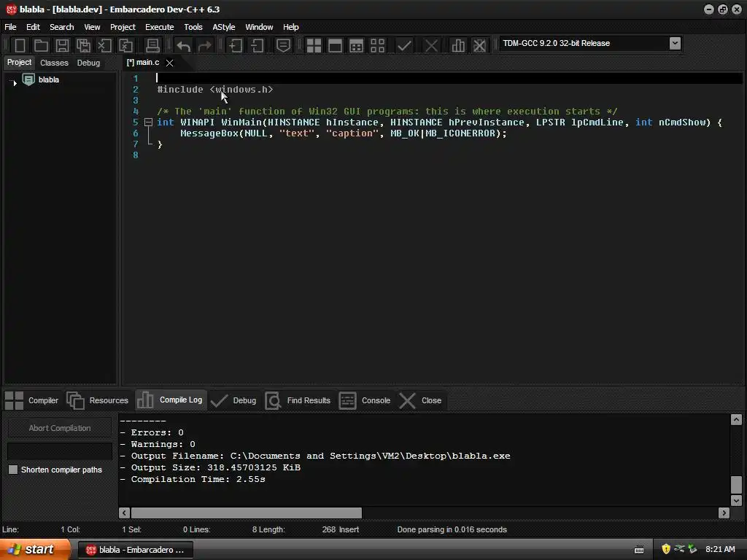Click the on-screen keyboard tray icon
Screen dimensions: 747x560
pyautogui.click(x=639, y=550)
